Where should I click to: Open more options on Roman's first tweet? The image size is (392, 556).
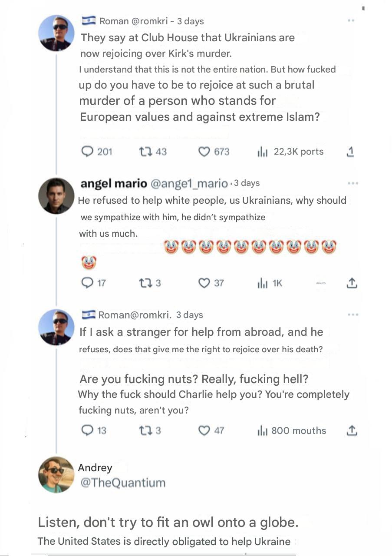[351, 20]
